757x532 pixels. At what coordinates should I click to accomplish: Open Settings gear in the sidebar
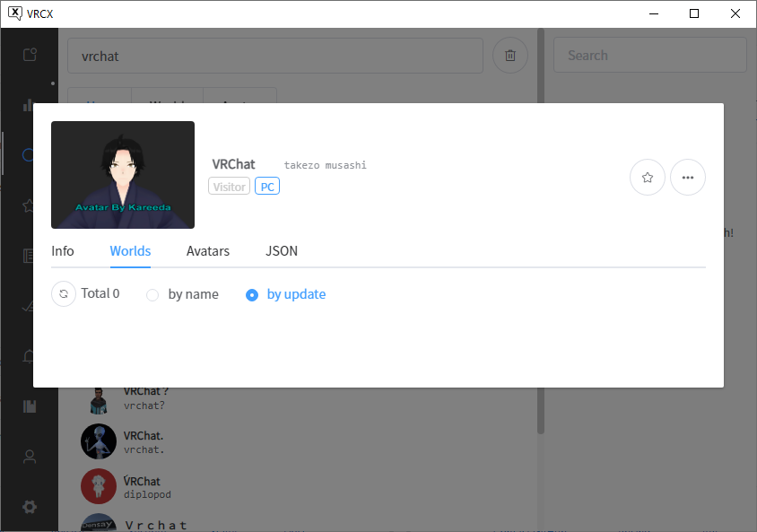(x=30, y=507)
